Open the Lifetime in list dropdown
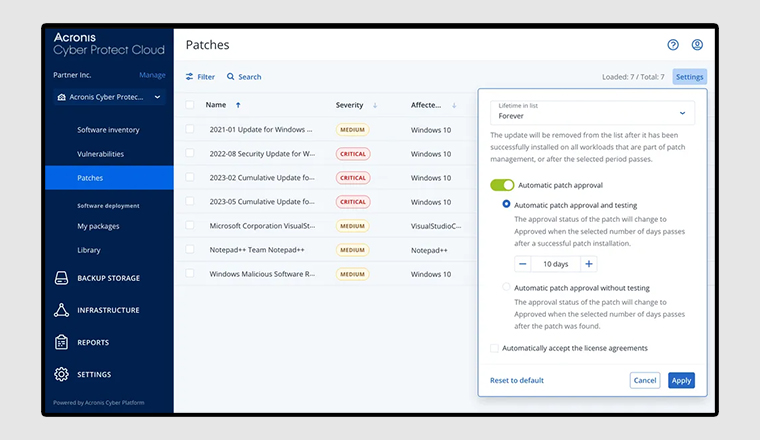The height and width of the screenshot is (440, 760). point(592,112)
